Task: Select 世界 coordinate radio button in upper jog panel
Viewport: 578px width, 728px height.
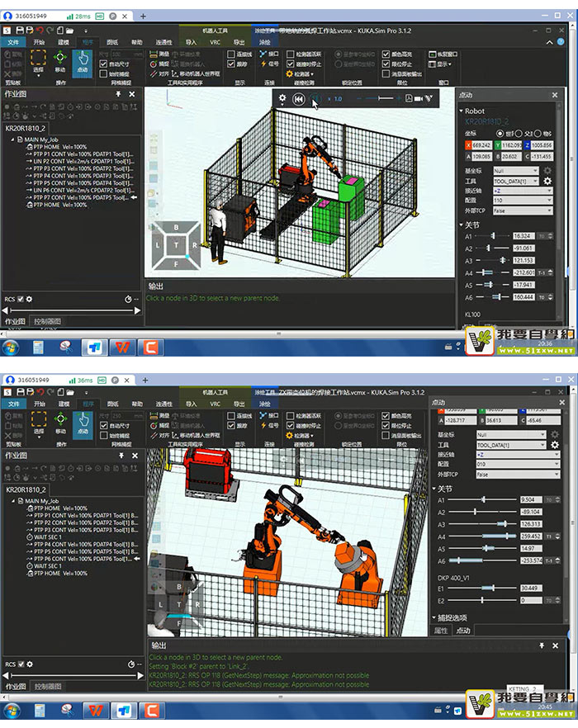Action: pyautogui.click(x=500, y=134)
